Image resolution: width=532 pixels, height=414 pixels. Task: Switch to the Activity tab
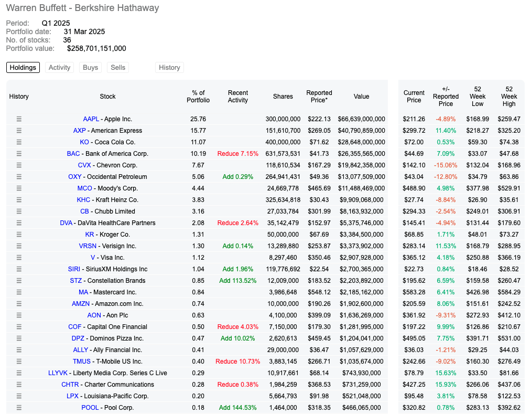point(59,67)
